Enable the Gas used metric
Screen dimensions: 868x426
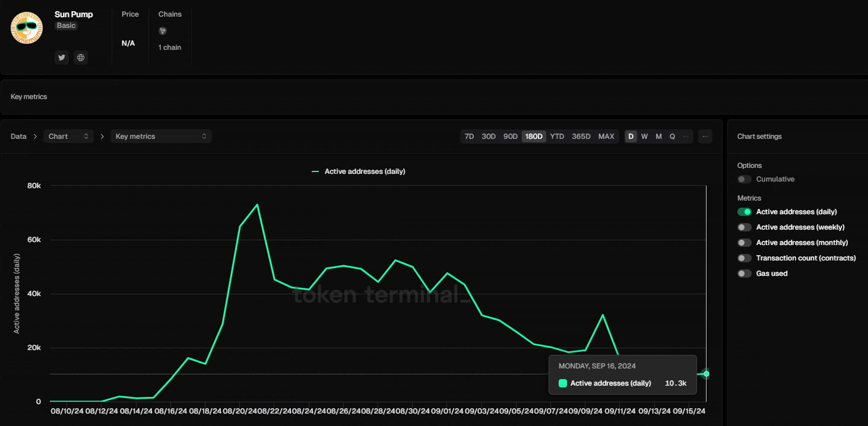point(745,274)
